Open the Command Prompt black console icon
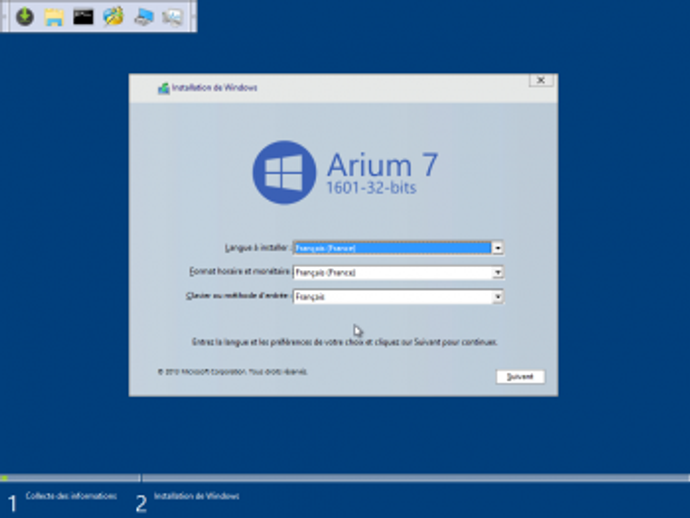Viewport: 690px width, 518px height. point(83,17)
